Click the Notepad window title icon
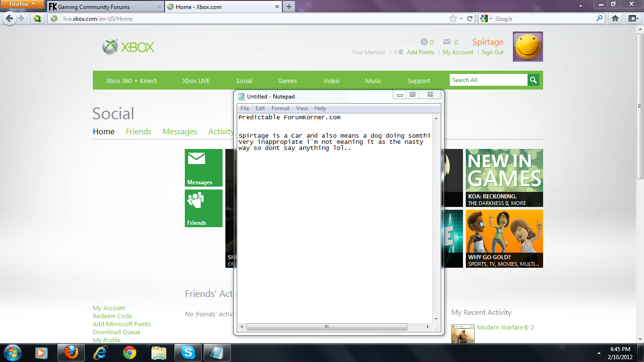Viewport: 644px width, 362px height. point(241,96)
